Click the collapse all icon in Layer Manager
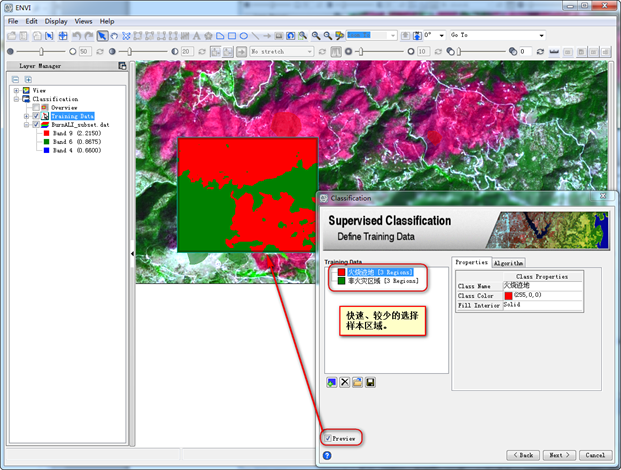Screen dimensions: 621x470 [x=15, y=79]
